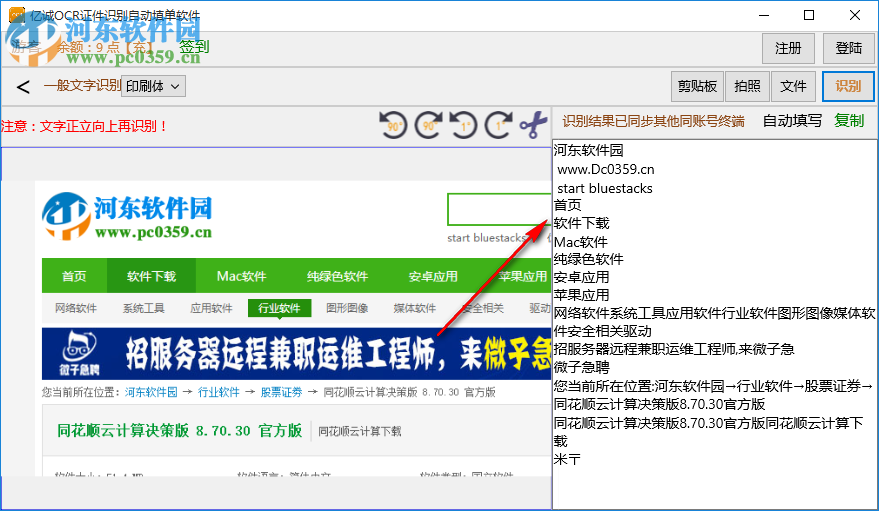Click 股票证券 breadcrumb link in preview

pos(281,392)
